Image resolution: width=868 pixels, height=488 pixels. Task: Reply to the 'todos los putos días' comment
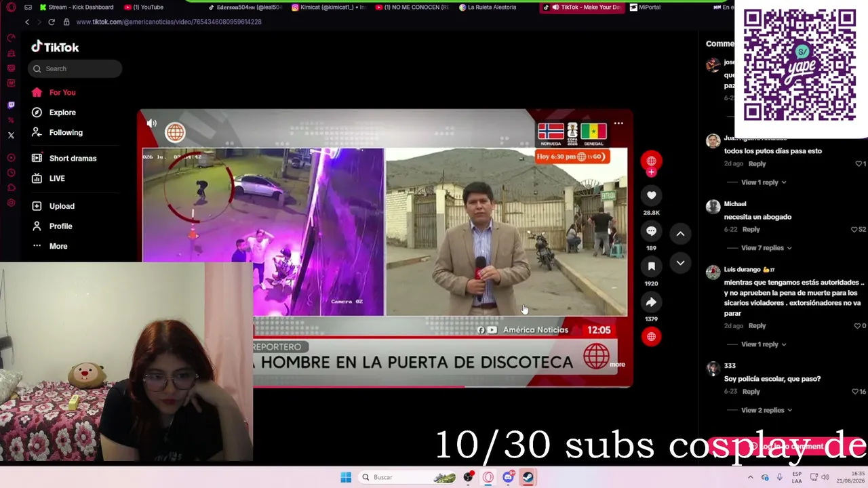pos(757,164)
